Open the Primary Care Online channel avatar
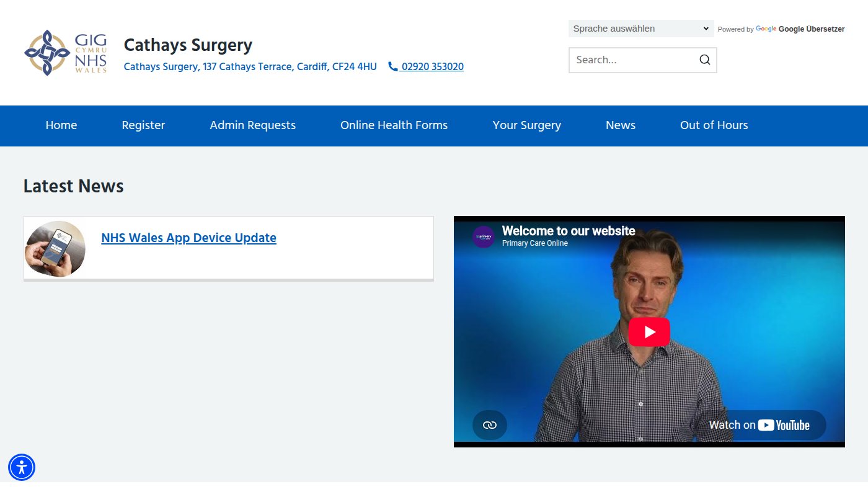This screenshot has height=489, width=868. point(484,236)
